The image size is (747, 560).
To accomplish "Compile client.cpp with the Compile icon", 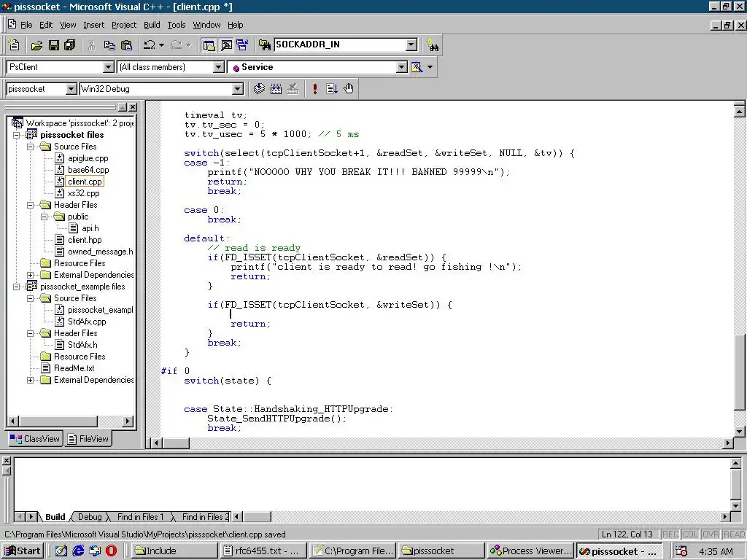I will click(x=259, y=88).
